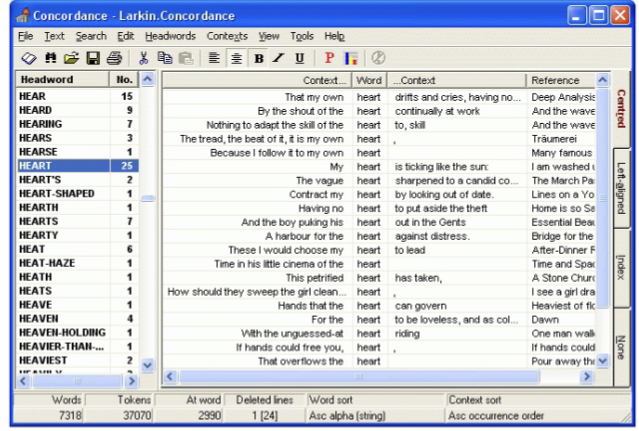Click the Concordance title bar app icon
Screen dimensions: 639x431
pyautogui.click(x=22, y=15)
